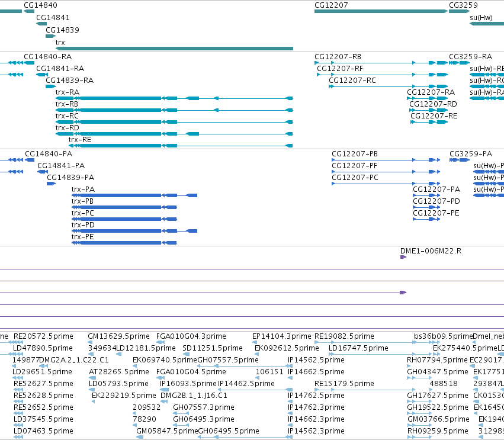Select DMG2B.1_1.J16.C1 label

click(x=194, y=396)
